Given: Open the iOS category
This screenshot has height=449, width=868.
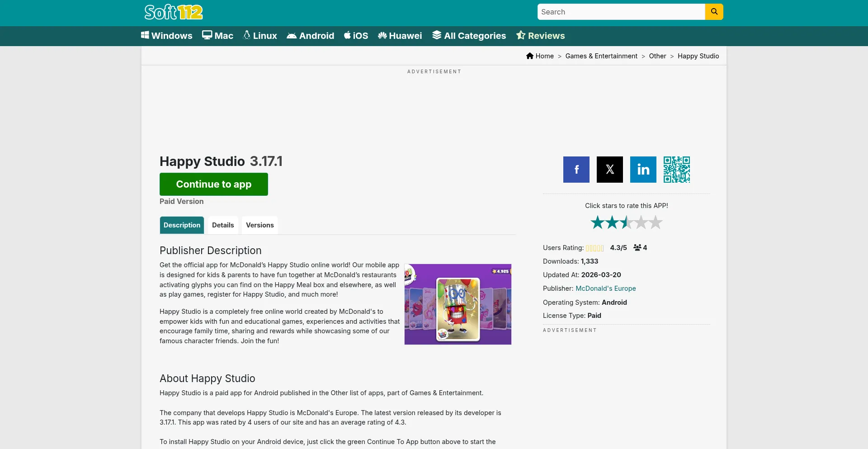Looking at the screenshot, I should 356,36.
